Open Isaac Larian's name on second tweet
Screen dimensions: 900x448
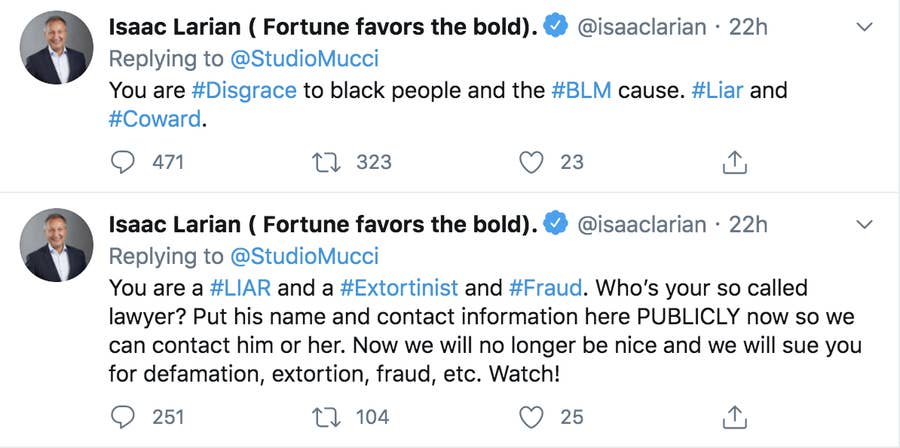(x=322, y=225)
